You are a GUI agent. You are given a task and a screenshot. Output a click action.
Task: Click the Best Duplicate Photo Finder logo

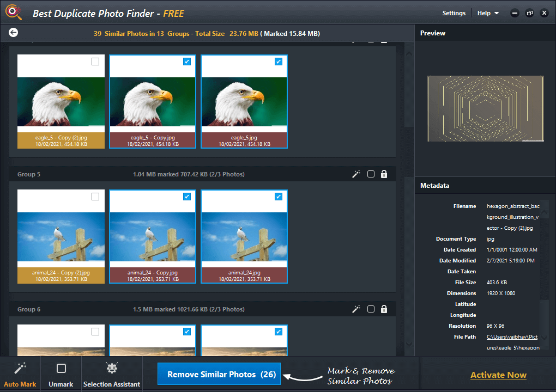tap(13, 12)
